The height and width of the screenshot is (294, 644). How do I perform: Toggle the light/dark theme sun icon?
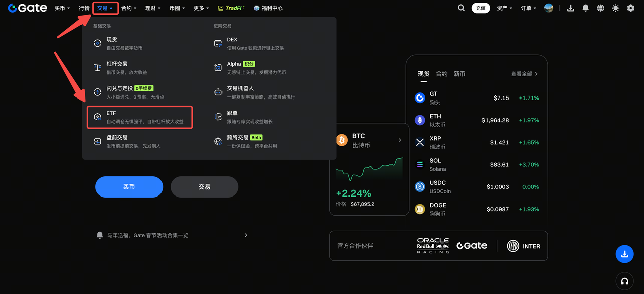[615, 8]
